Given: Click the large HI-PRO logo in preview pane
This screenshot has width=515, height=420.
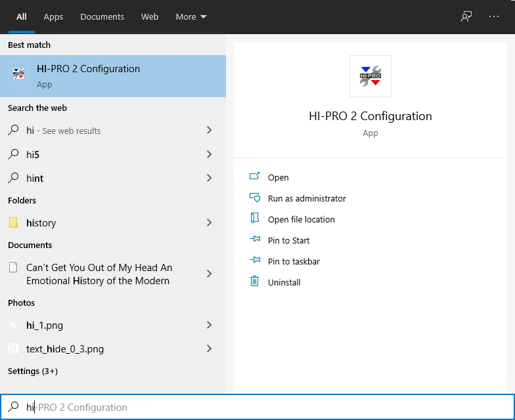Looking at the screenshot, I should click(370, 76).
